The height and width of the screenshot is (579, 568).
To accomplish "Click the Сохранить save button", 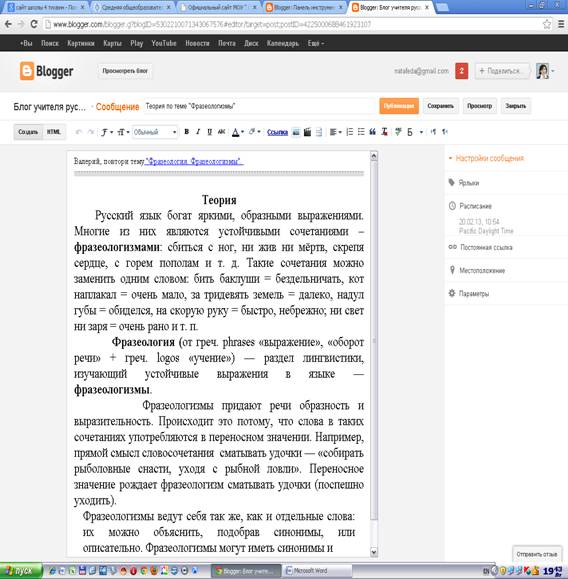I will [441, 106].
